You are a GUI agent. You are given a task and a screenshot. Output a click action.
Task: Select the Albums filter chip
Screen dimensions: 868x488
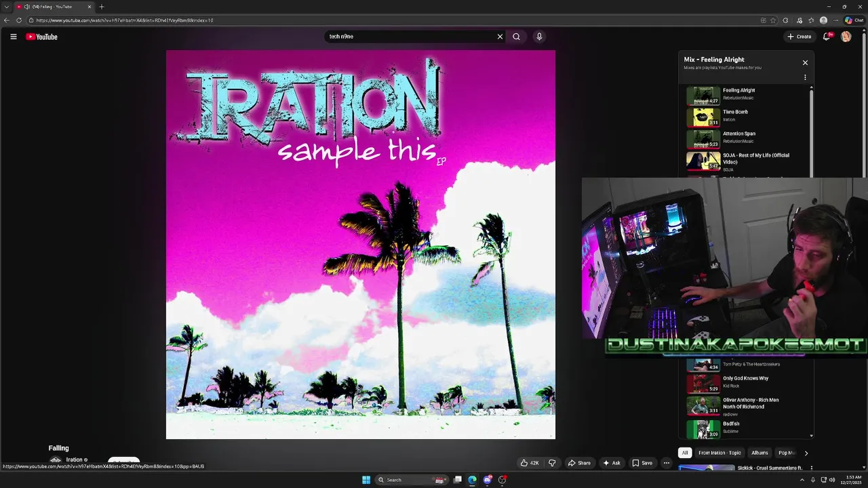(759, 453)
